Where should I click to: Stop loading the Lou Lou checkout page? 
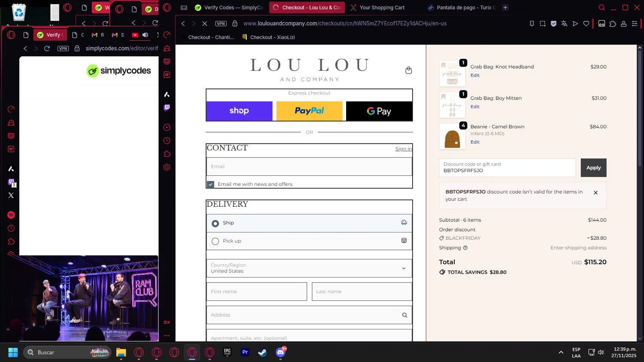pos(204,24)
